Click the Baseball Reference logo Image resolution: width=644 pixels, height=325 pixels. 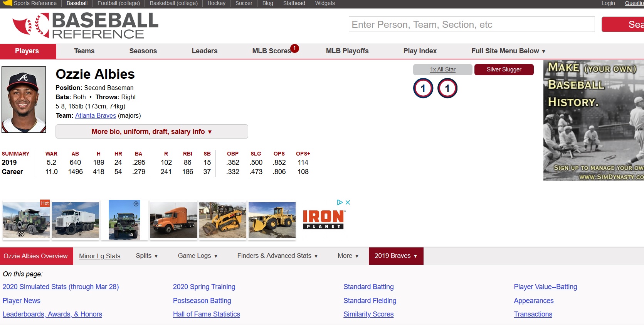[85, 25]
